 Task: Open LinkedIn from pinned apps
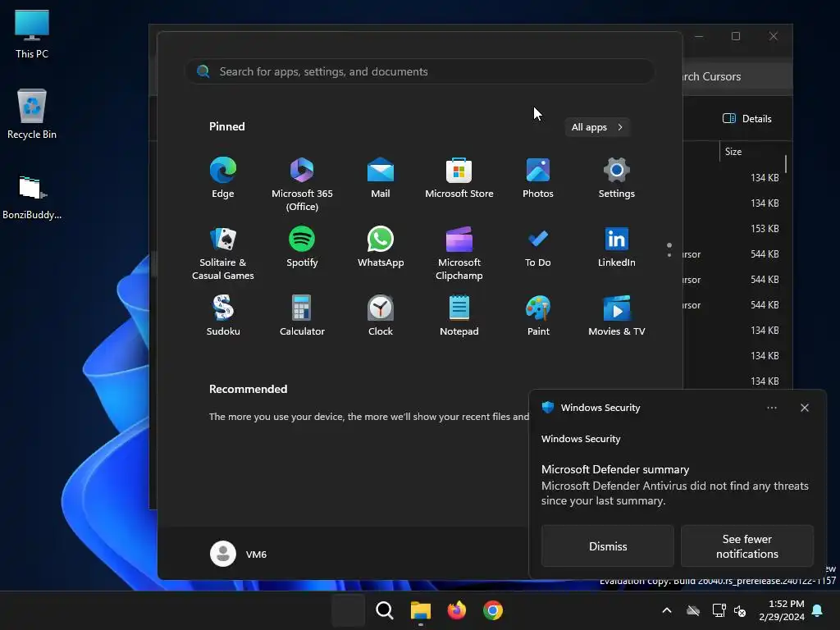coord(617,246)
